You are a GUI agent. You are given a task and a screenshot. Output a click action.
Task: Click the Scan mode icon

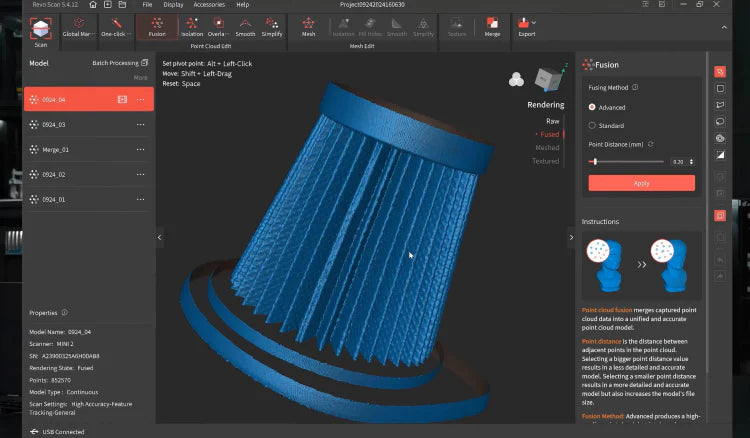41,27
